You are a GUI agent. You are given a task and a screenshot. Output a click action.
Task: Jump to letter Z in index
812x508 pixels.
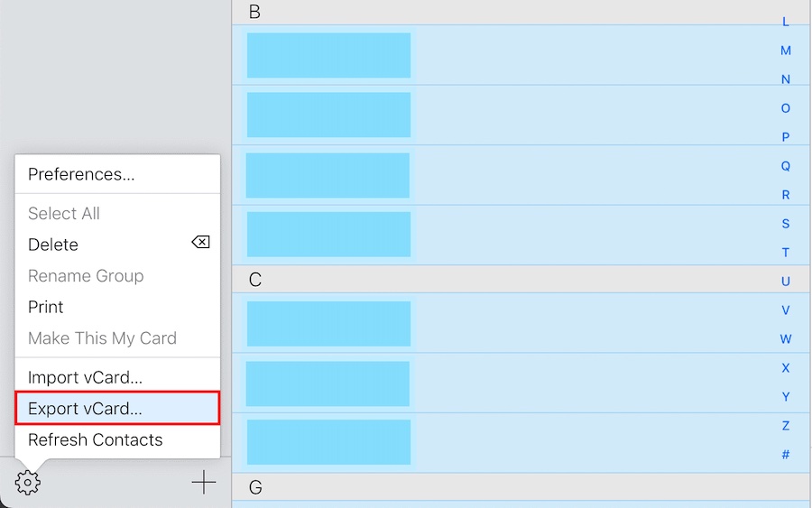[786, 426]
